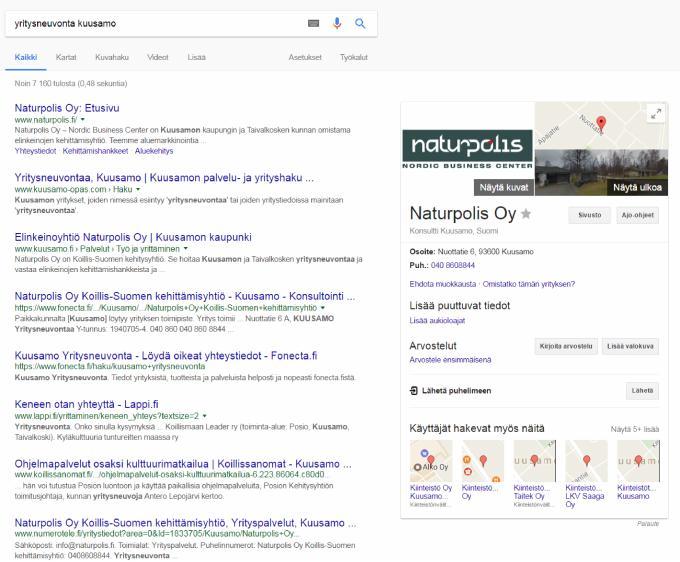Viewport: 680px width, 562px height.
Task: Open Keneen otan yhteyttä - Lappi.fi result
Action: [86, 404]
